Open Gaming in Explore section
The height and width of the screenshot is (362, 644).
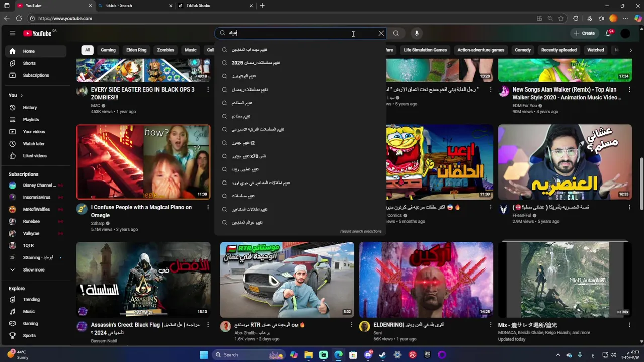point(36,323)
